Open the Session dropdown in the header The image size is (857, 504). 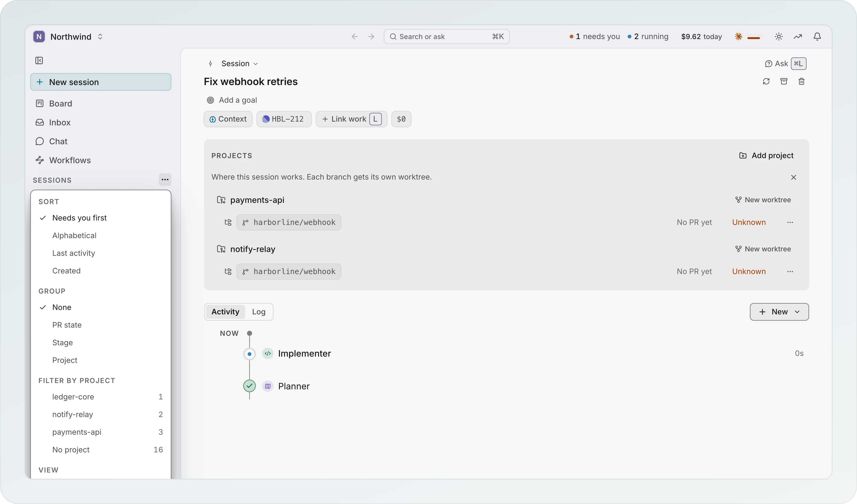[x=239, y=64]
